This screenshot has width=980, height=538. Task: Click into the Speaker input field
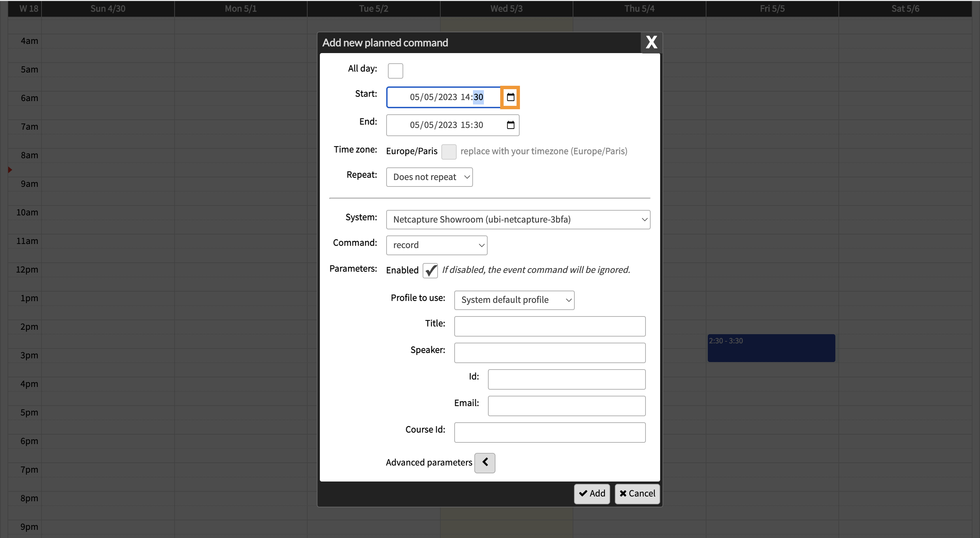549,353
